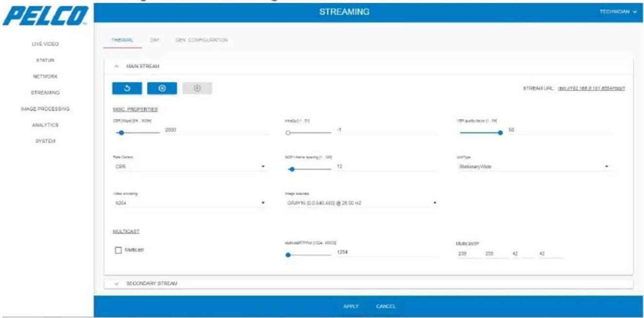
Task: Click the last MulticastIP octet field
Action: click(551, 254)
